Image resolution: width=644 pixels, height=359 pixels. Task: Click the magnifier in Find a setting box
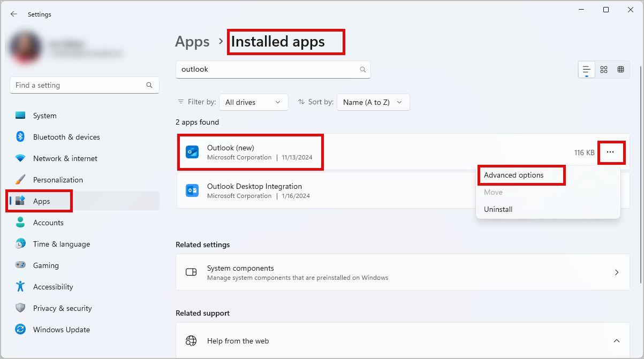(x=149, y=85)
